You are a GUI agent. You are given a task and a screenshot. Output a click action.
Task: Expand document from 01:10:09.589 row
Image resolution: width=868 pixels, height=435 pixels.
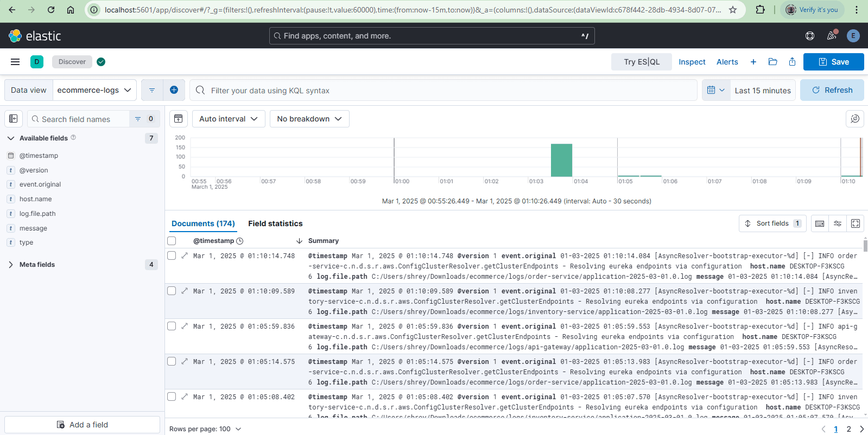185,291
